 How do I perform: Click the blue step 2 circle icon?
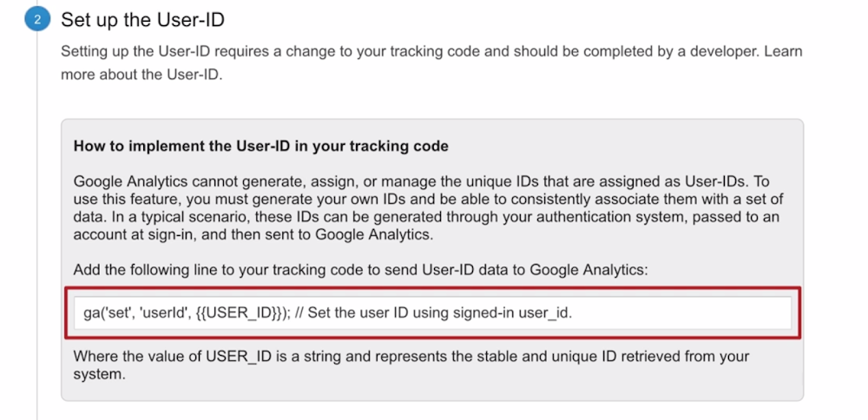37,20
